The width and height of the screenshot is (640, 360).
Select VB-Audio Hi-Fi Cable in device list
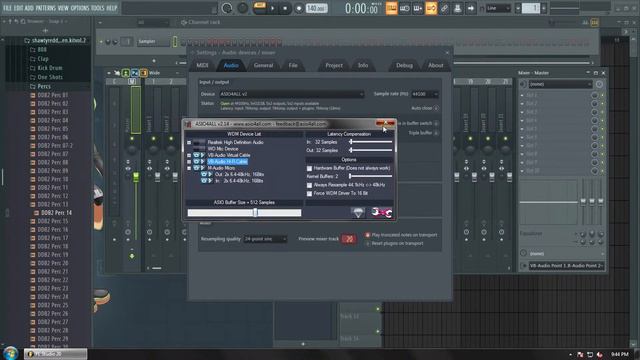[x=227, y=162]
